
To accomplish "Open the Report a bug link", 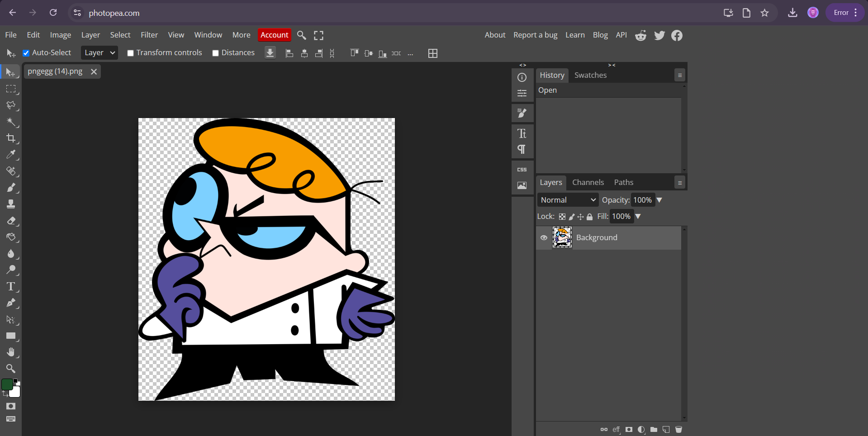I will pyautogui.click(x=536, y=35).
